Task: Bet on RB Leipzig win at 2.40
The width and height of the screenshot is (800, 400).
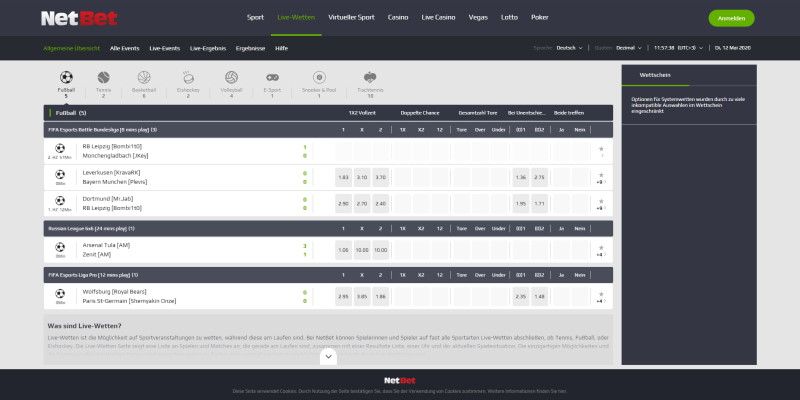Action: click(381, 204)
